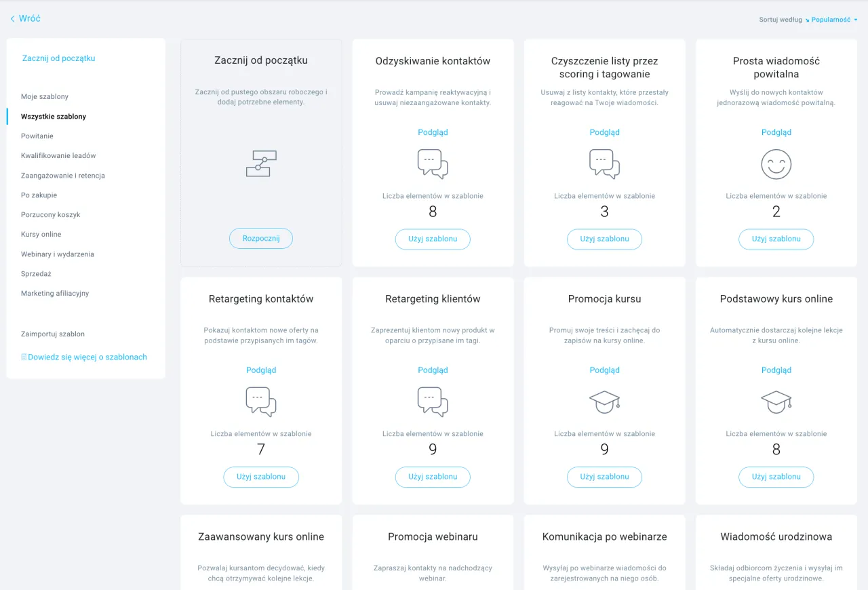Click the graduation cap icon on Podstawowy kurs online
868x590 pixels.
(x=776, y=401)
